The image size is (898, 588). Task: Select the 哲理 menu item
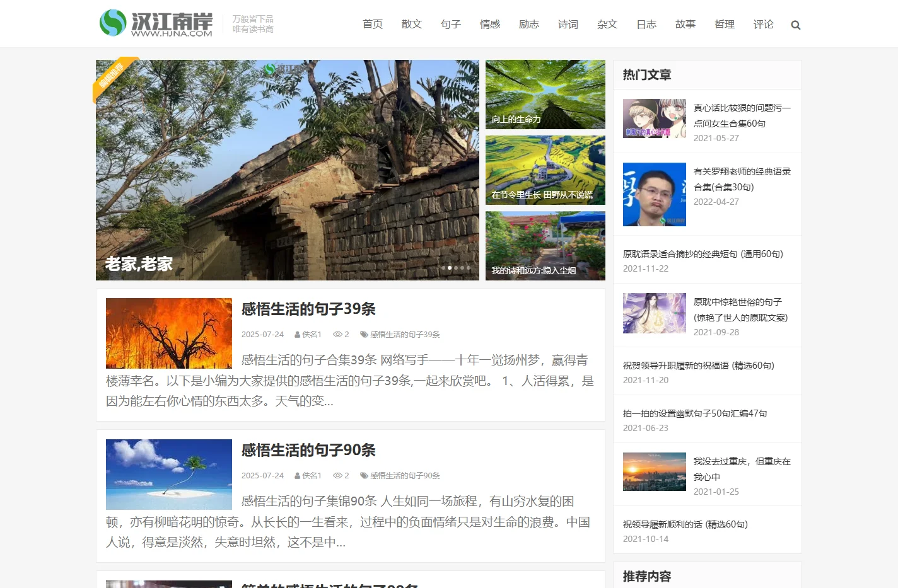click(x=725, y=24)
